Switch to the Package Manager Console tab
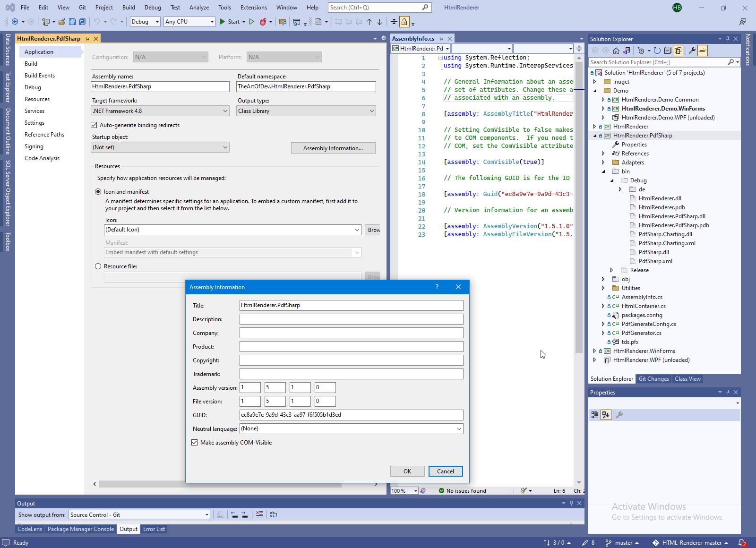The image size is (756, 548). 81,529
